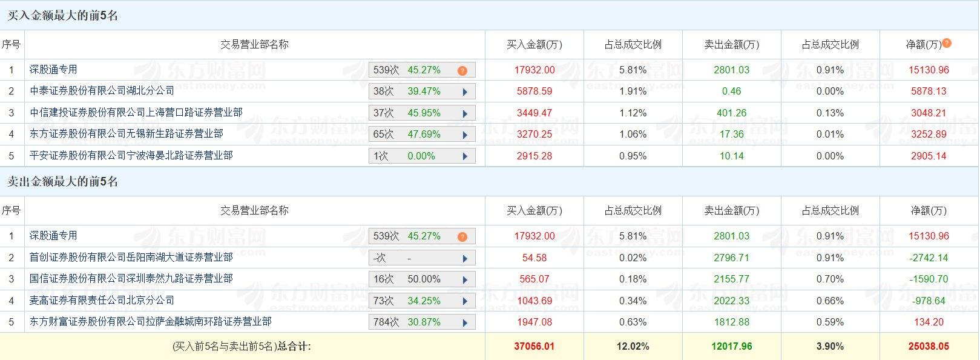Sort by the 买入金额(万) column header
Screen dimensions: 980x360
point(533,44)
